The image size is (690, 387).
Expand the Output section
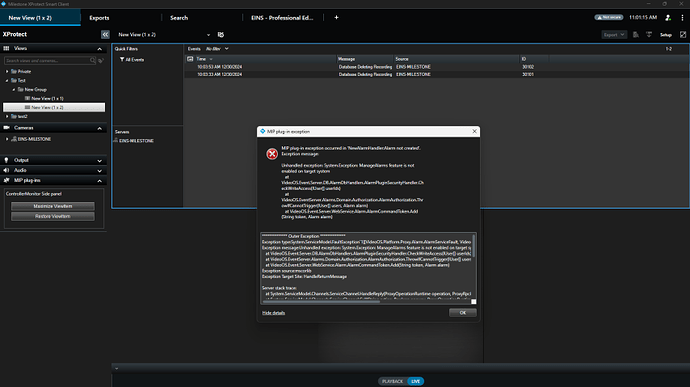[x=99, y=161]
